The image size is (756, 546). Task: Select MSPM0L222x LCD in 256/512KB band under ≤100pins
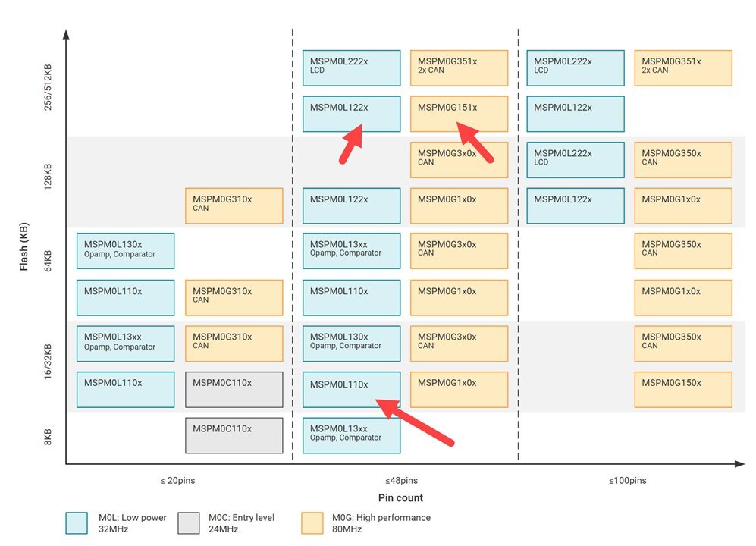pyautogui.click(x=576, y=68)
